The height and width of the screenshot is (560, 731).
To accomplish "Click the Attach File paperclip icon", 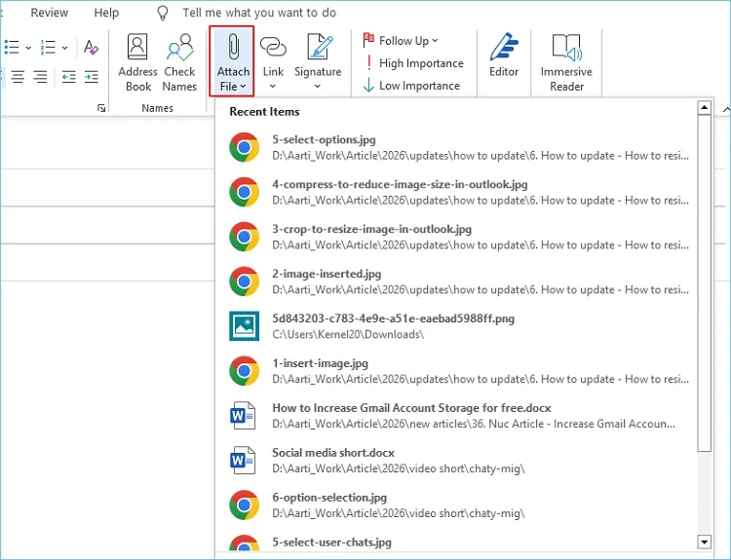I will [x=233, y=47].
